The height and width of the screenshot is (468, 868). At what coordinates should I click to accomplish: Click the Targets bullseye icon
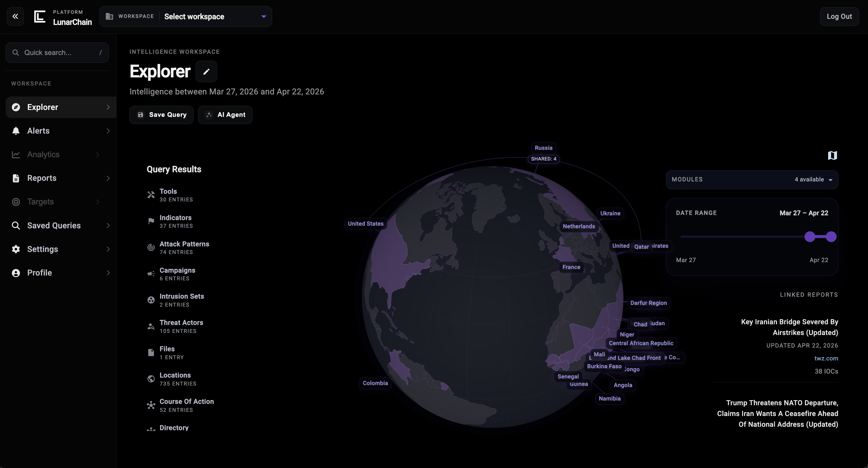click(x=16, y=202)
